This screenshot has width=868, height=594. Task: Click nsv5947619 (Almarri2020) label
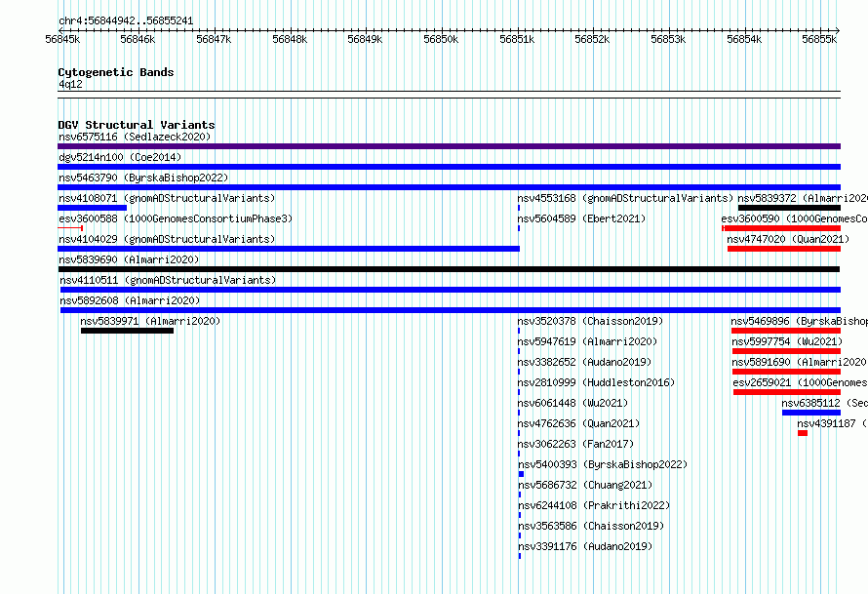point(587,341)
